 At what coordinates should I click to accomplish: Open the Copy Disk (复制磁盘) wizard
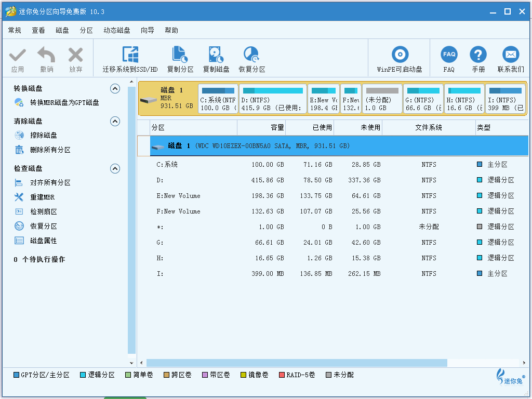216,55
